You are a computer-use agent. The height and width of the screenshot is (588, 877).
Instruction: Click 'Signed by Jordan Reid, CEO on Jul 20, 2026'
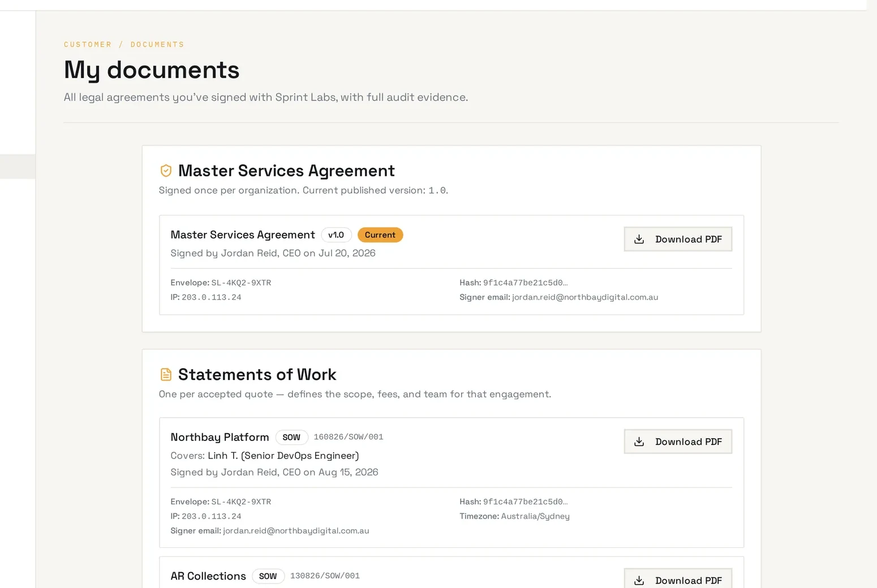(x=273, y=253)
